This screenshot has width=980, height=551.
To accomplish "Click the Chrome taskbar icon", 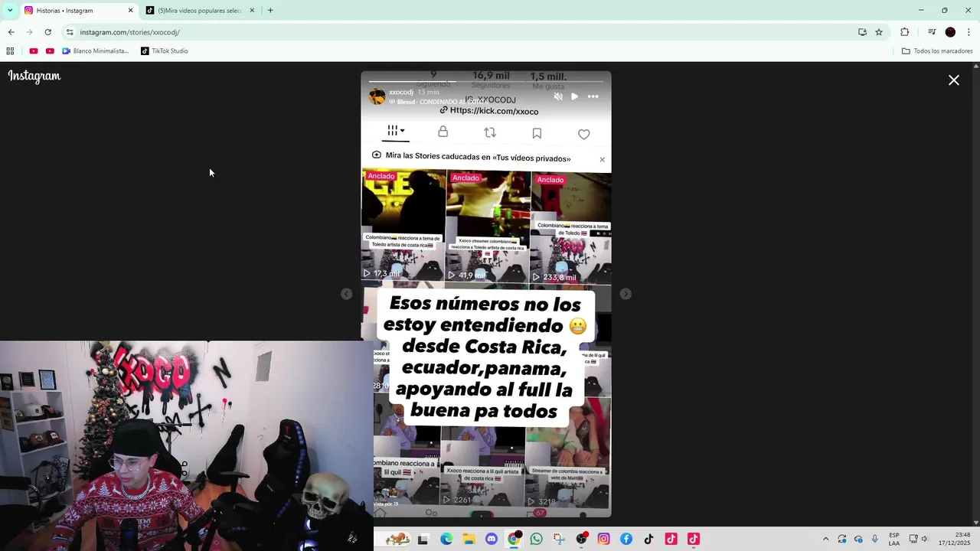I will click(x=514, y=539).
